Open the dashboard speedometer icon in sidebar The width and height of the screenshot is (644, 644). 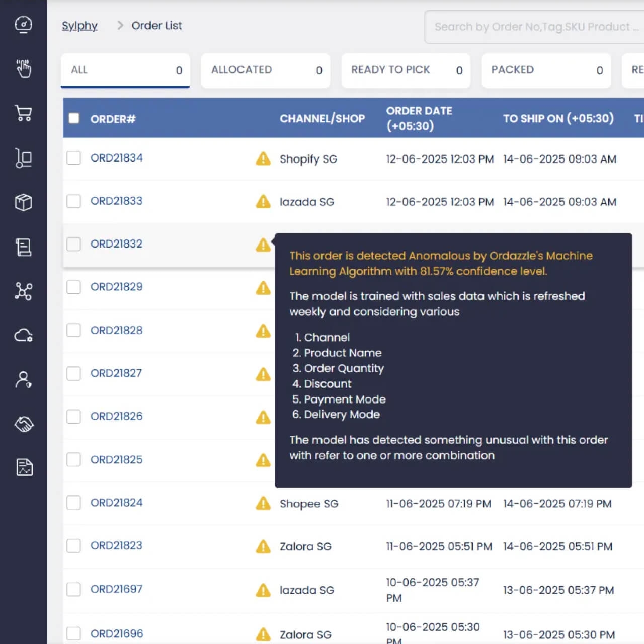point(23,24)
